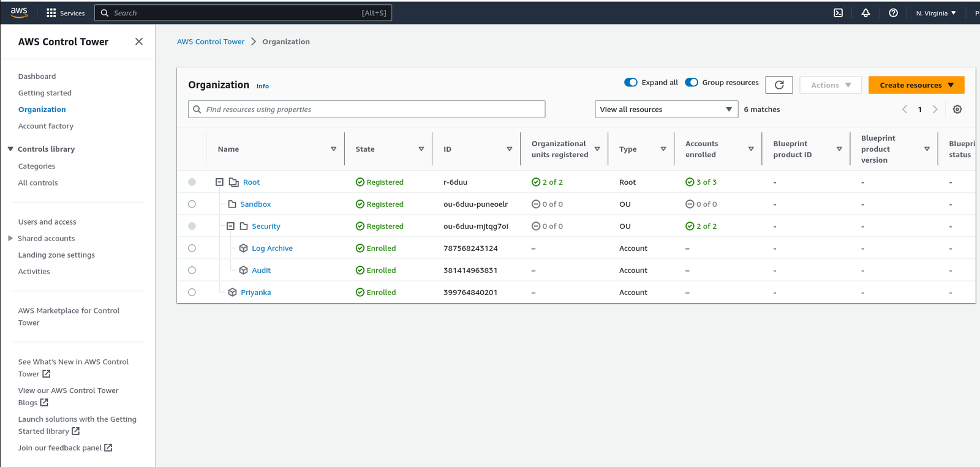Open the View all resources dropdown

pyautogui.click(x=666, y=110)
